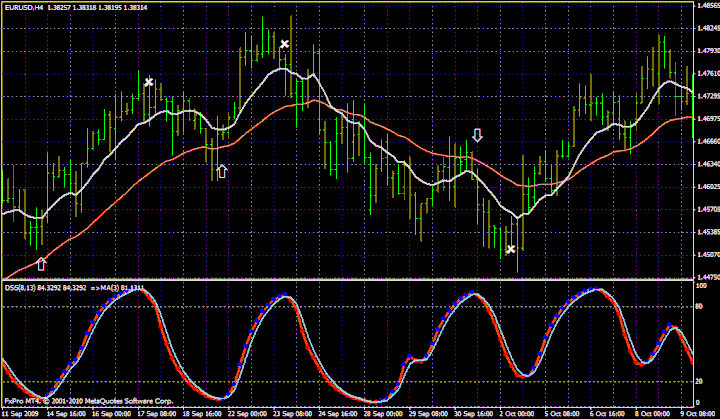Click the 1.45070 price axis label
720x419 pixels.
coord(708,255)
